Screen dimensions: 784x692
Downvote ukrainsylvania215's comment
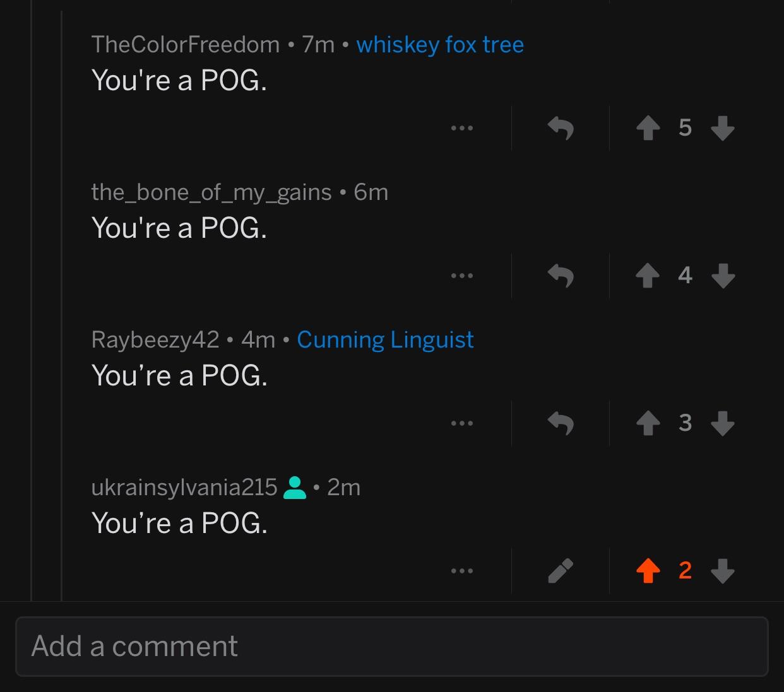[723, 571]
